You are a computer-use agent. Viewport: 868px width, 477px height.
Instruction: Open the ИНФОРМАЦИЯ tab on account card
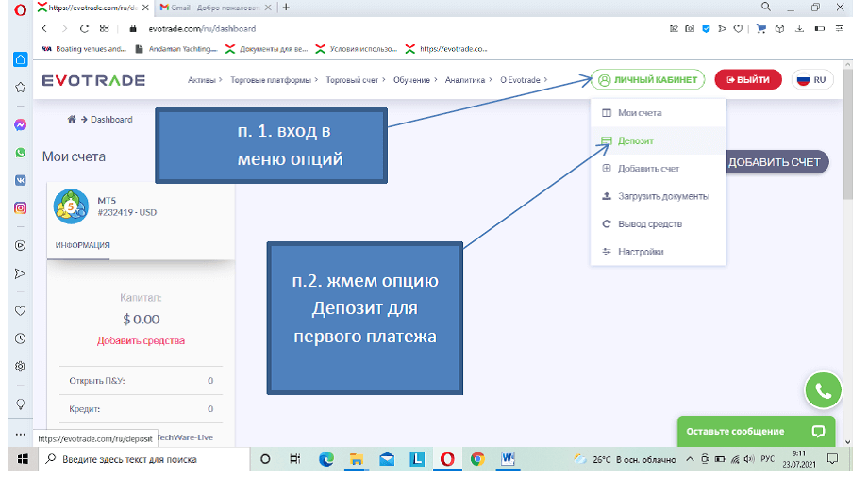point(82,245)
